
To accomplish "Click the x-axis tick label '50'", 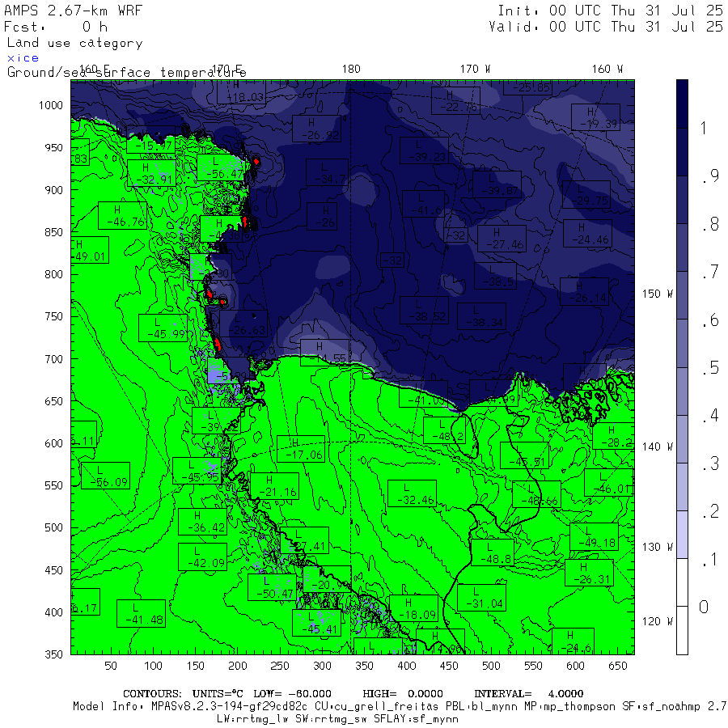I will tap(111, 666).
